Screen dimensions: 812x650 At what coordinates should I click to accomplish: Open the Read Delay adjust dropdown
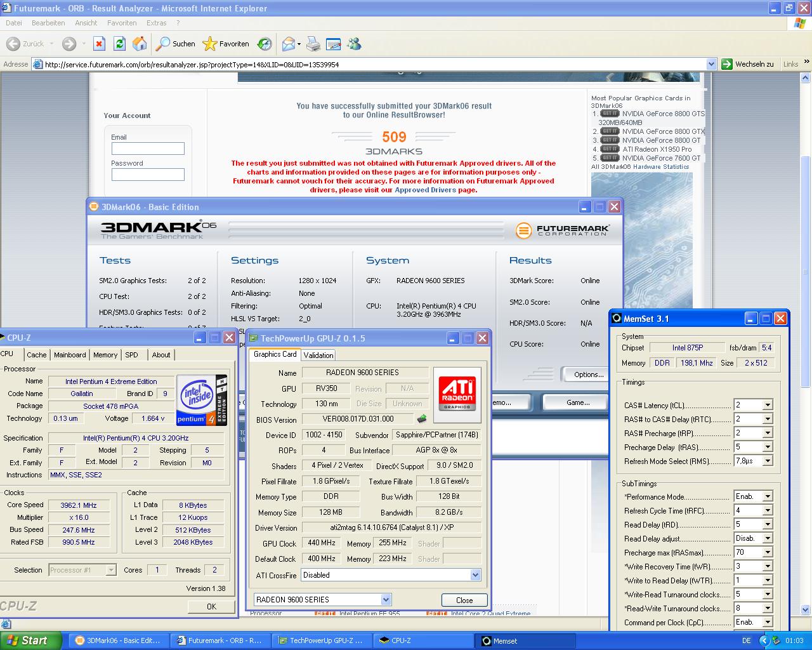tap(767, 538)
